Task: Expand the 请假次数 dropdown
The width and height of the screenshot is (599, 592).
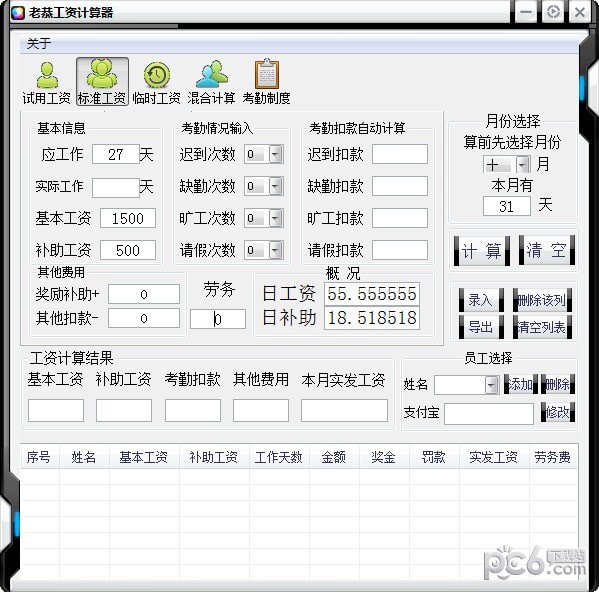Action: [x=275, y=251]
